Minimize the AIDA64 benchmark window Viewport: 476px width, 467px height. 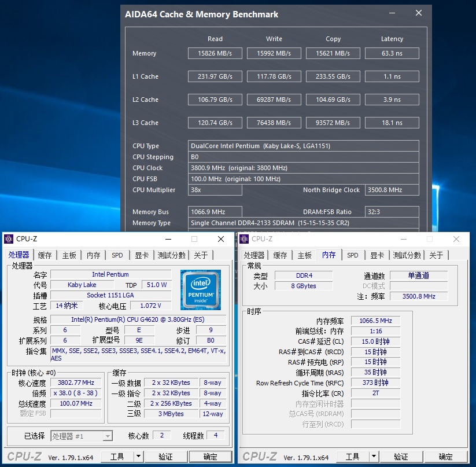(392, 13)
